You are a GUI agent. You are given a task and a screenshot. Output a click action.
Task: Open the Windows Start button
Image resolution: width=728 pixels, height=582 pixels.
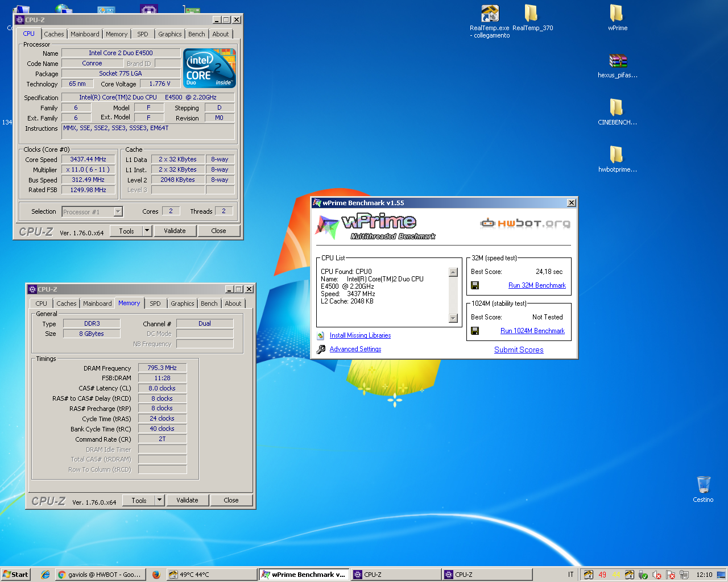point(15,575)
